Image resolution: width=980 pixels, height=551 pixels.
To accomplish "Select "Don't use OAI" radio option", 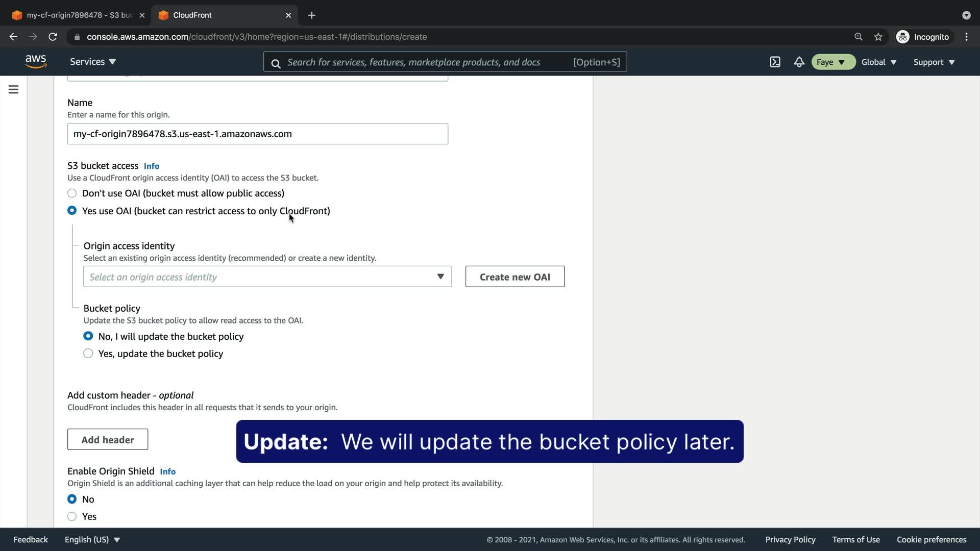I will pos(72,193).
